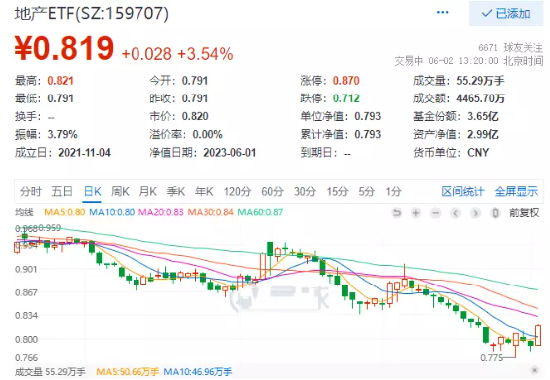Click the 净值日期 date 2023-06-01
Viewport: 550px width, 380px height.
230,153
